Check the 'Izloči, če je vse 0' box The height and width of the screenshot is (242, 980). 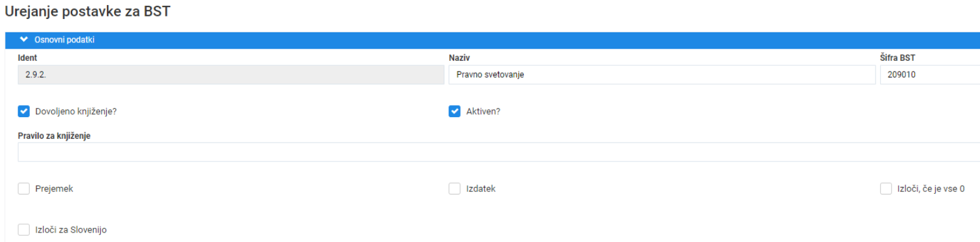(886, 189)
